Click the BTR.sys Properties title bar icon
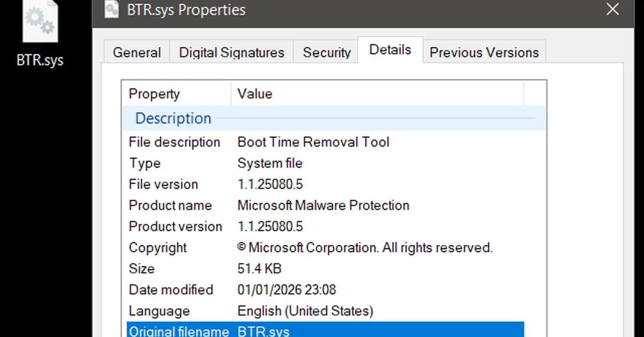 tap(112, 9)
